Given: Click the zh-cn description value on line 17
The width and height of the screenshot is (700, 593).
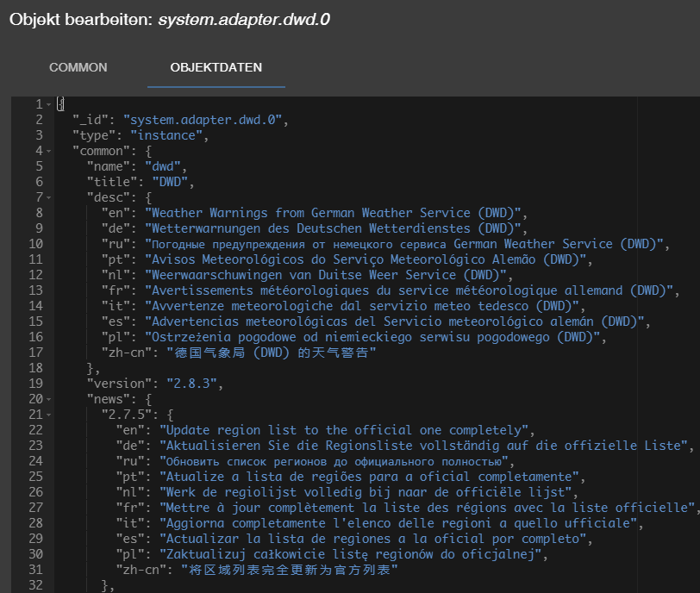Looking at the screenshot, I should 271,353.
